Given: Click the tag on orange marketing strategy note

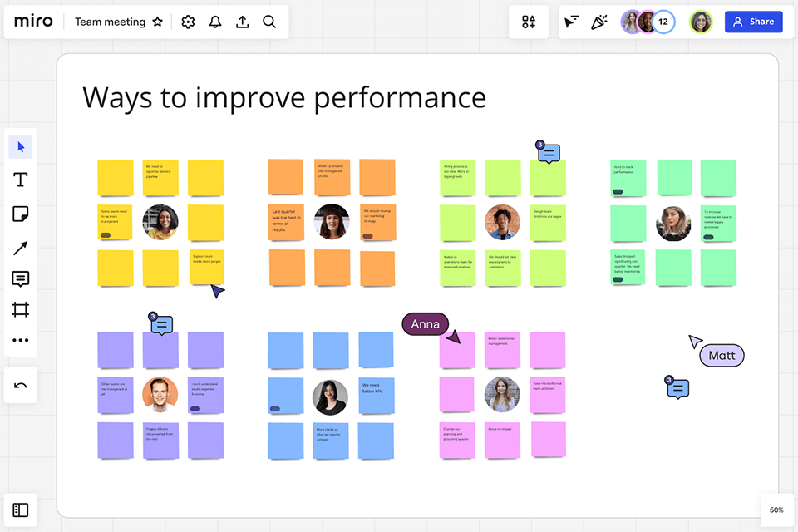Looking at the screenshot, I should [367, 236].
